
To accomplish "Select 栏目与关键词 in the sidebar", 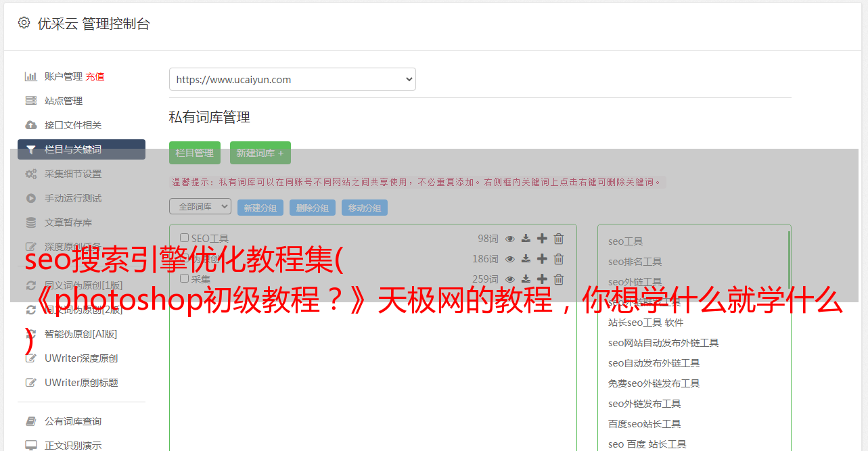I will 81,149.
